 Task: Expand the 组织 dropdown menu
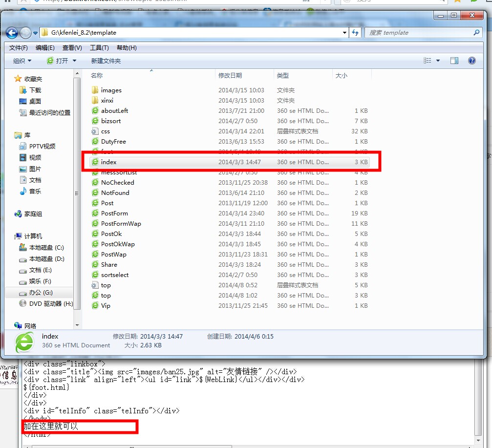22,61
